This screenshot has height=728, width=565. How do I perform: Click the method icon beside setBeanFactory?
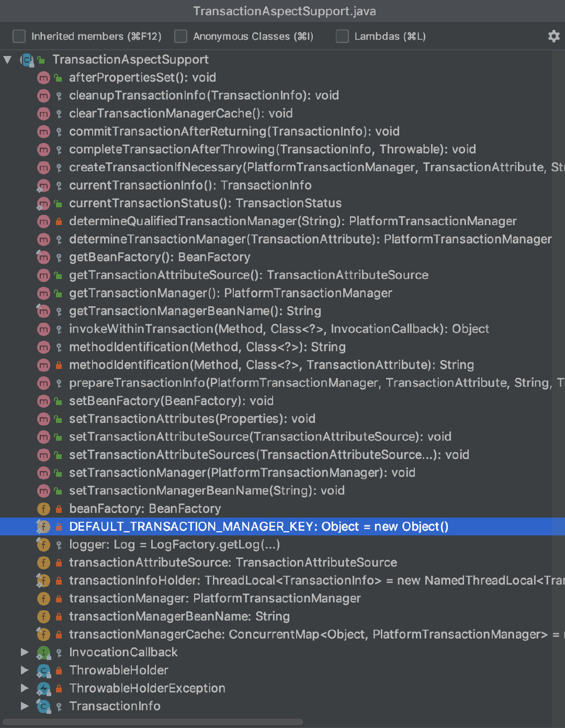point(43,401)
